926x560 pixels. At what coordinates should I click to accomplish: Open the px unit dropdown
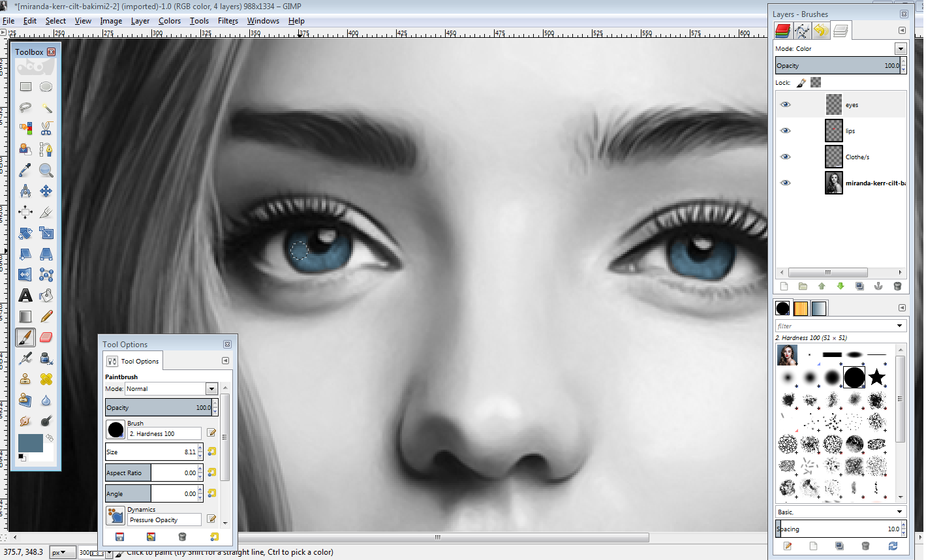point(61,552)
